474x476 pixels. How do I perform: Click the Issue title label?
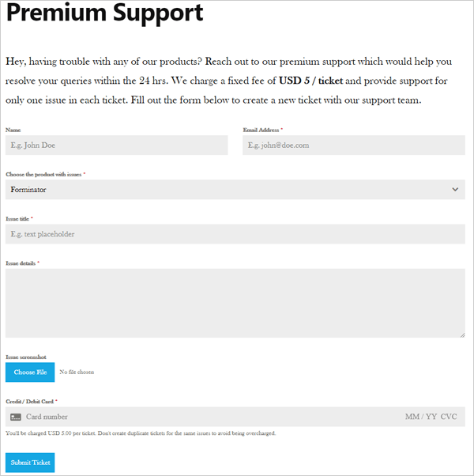[x=17, y=219]
